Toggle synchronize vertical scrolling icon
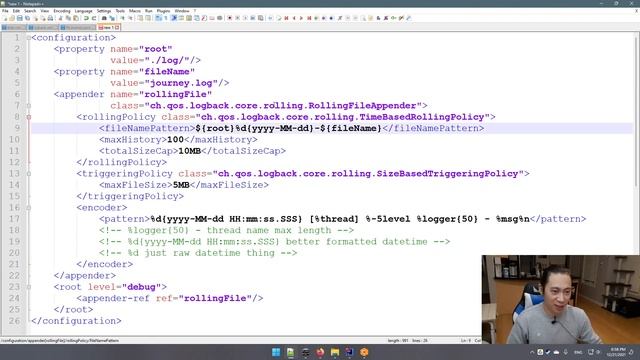This screenshot has width=640, height=360. [x=140, y=18]
